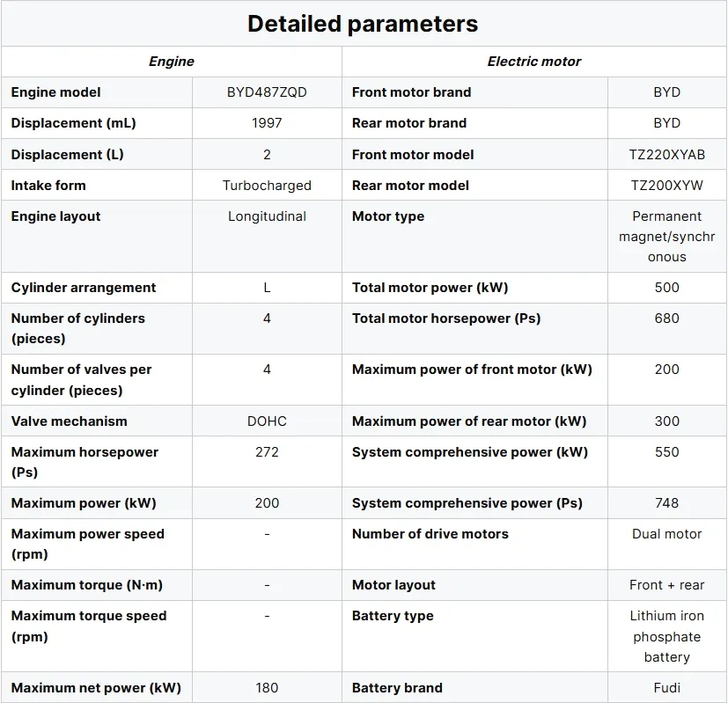
Task: Select the Fudi battery brand value
Action: click(667, 688)
